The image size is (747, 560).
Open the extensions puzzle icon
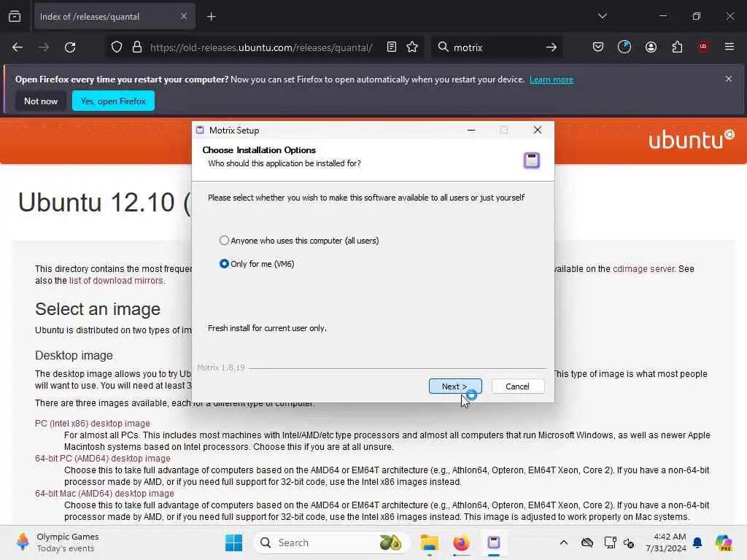[x=677, y=47]
